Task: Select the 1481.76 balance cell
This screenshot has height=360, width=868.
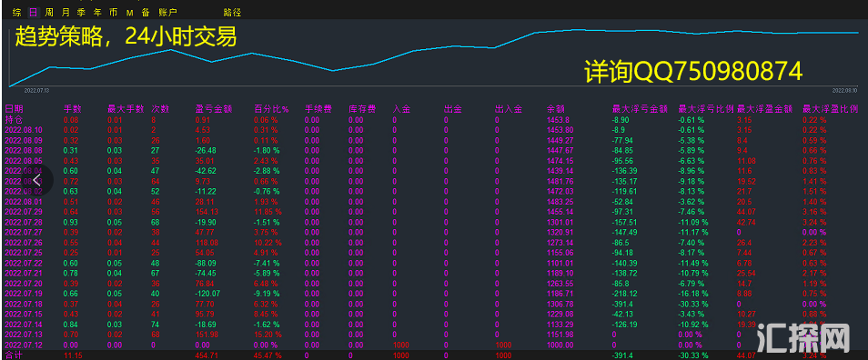Action: coord(560,181)
